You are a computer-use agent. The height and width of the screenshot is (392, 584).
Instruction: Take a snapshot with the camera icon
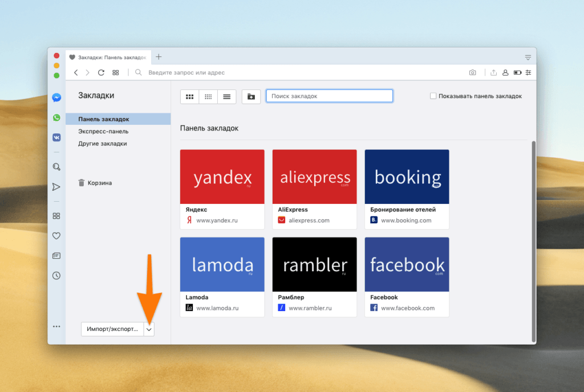[473, 72]
